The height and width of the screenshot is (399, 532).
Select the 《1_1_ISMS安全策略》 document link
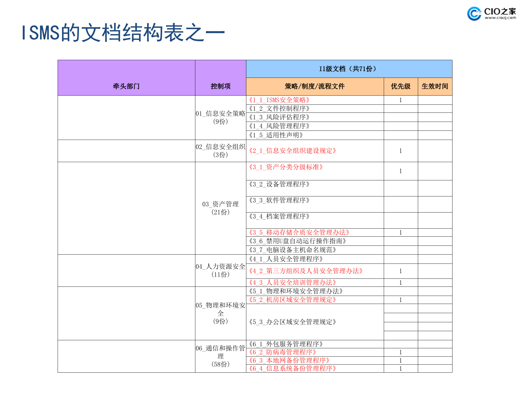click(x=280, y=100)
